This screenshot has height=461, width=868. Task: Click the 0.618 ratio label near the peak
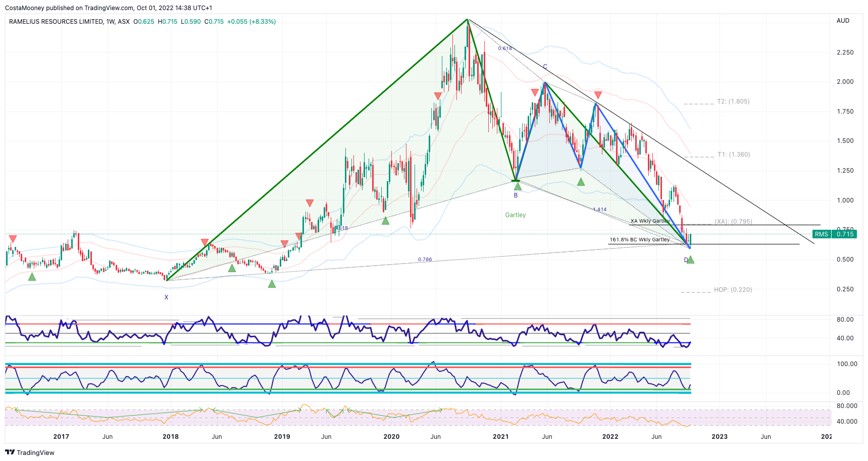pos(505,48)
